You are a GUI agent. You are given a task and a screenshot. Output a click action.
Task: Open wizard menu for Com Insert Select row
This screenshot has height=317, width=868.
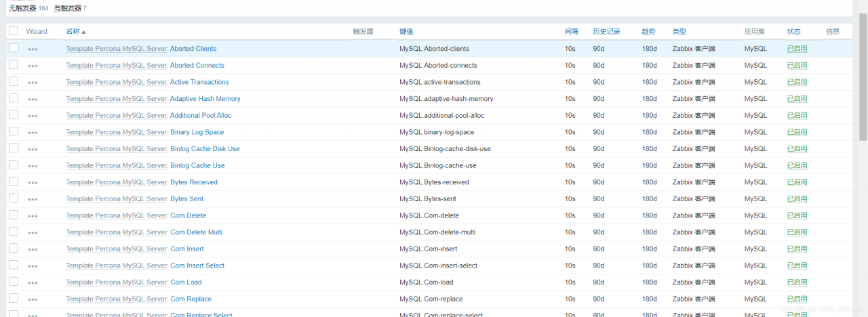click(x=33, y=266)
